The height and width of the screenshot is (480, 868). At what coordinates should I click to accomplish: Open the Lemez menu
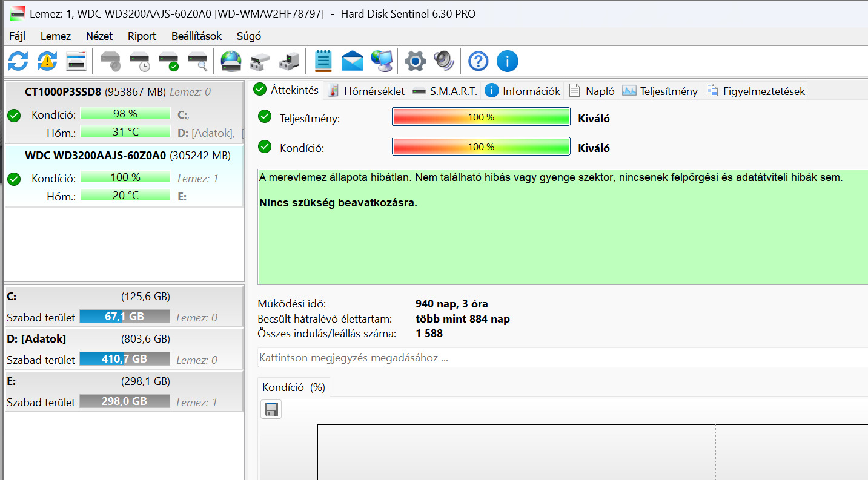tap(56, 36)
